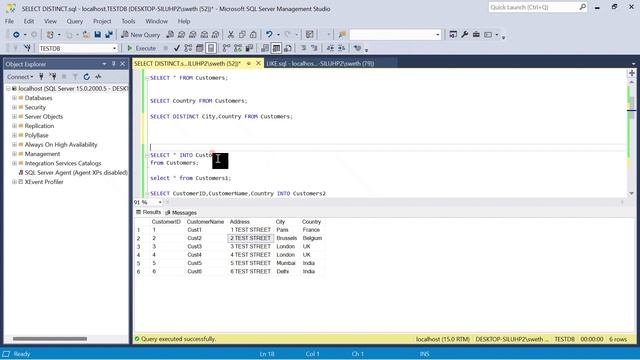Click Activity Monitor pulse icon in Object Explorer
640x360 pixels.
click(x=98, y=77)
